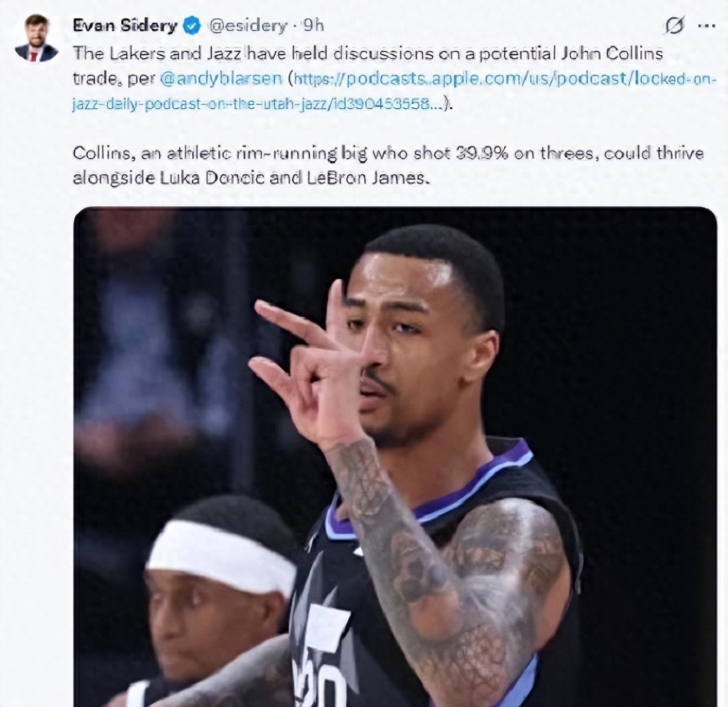
Task: Click the blue verified badge
Action: coord(193,25)
